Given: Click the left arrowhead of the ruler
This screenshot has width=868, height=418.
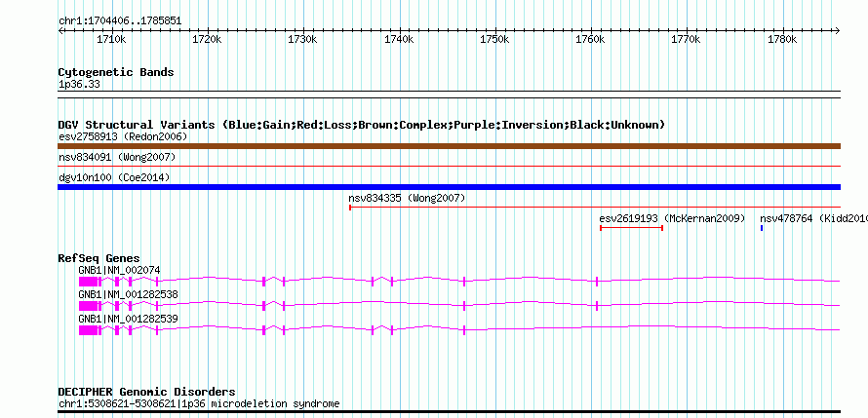Looking at the screenshot, I should click(x=60, y=30).
